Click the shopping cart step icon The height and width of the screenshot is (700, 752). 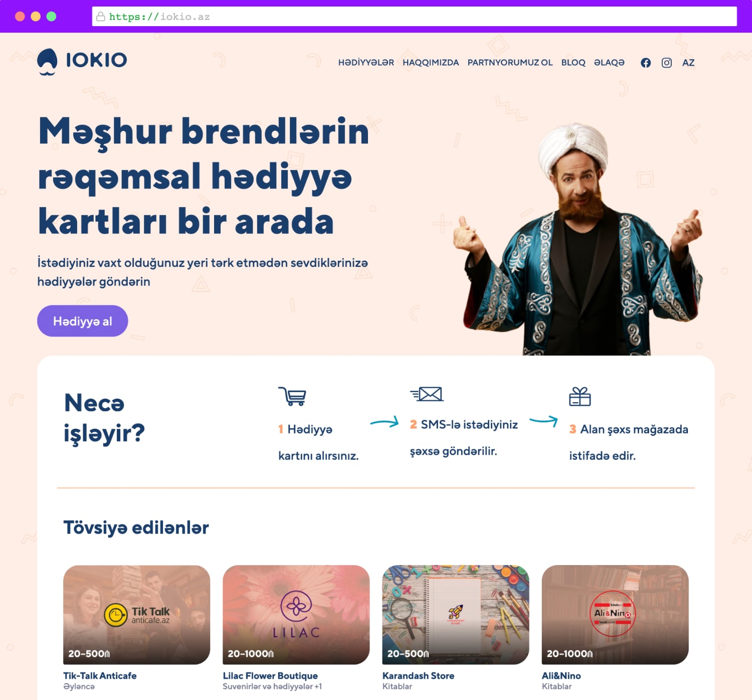tap(292, 396)
